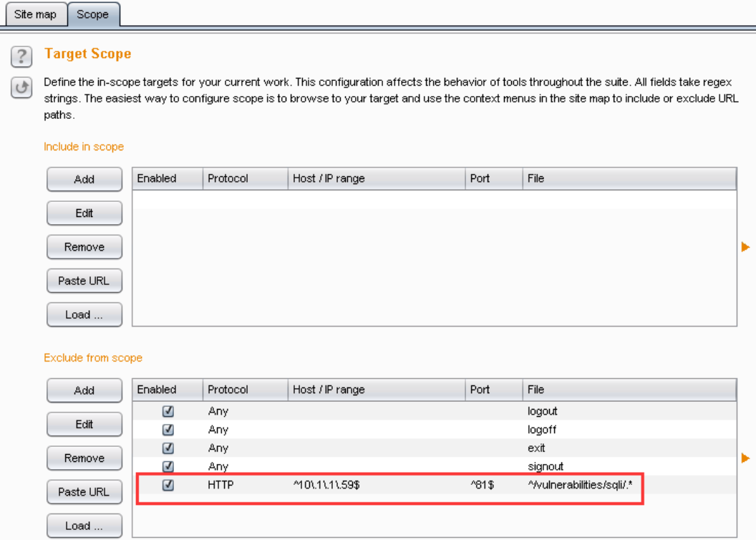Click Paste URL in Include in scope

(x=84, y=281)
